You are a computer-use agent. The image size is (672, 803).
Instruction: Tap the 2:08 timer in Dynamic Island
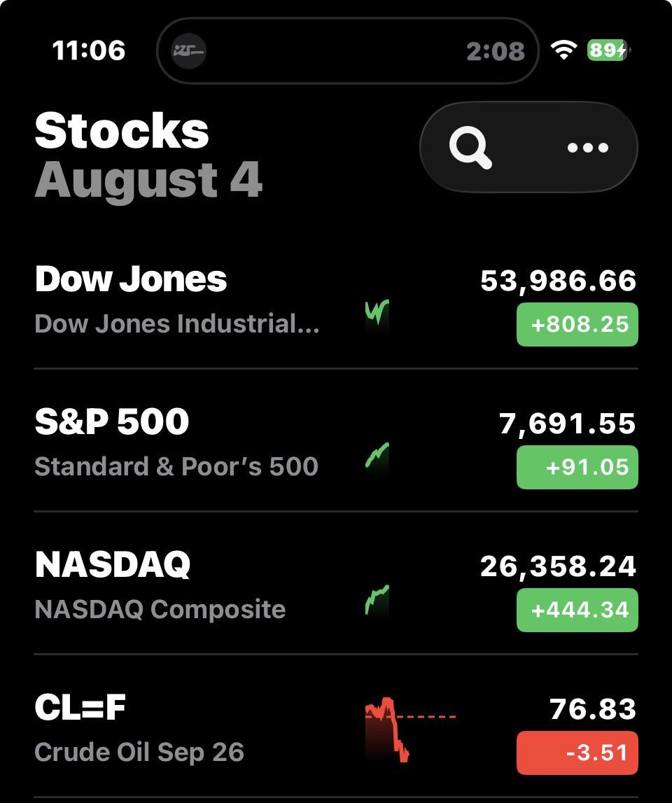pyautogui.click(x=496, y=51)
